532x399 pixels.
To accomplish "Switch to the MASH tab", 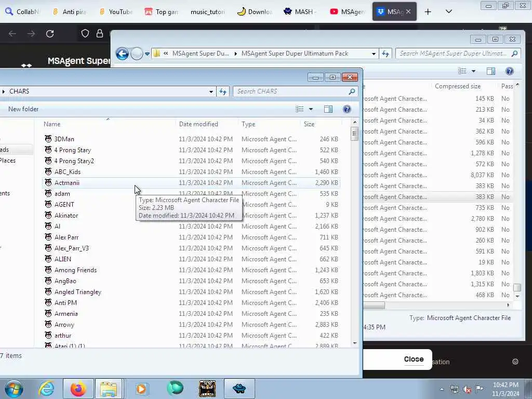I will [x=300, y=12].
